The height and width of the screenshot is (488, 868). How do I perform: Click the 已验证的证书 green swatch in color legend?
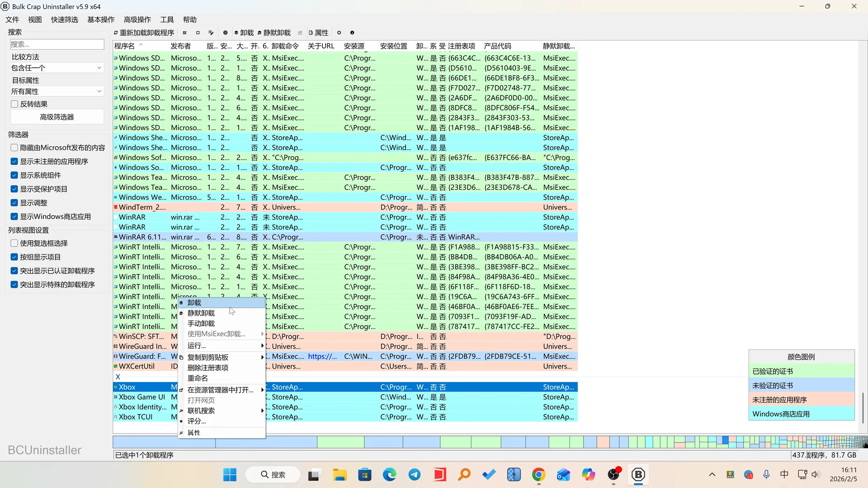801,371
